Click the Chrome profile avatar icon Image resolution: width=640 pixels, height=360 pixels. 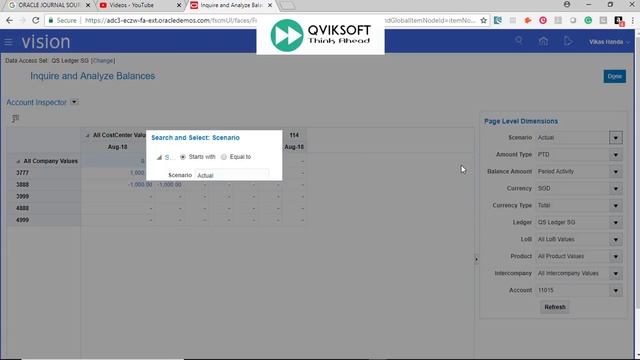(567, 4)
